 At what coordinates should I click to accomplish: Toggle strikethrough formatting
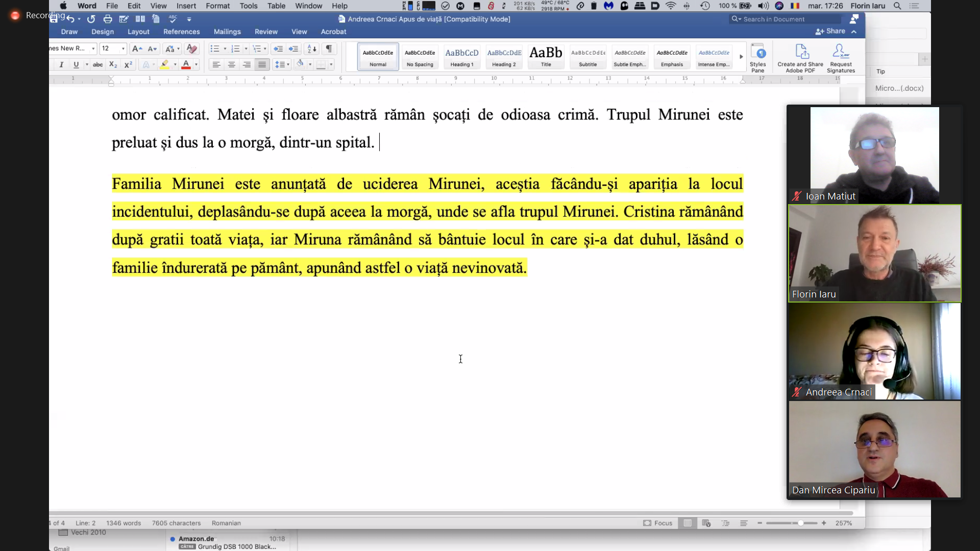(x=97, y=65)
